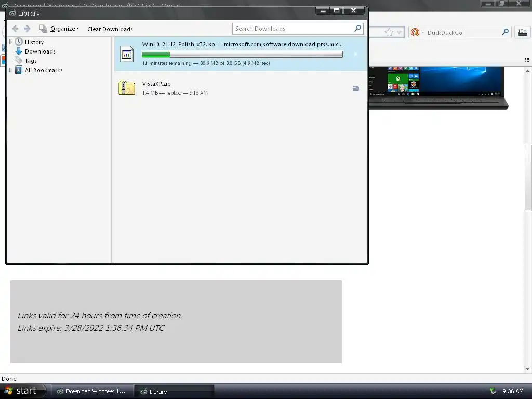Bookmark page with star icon in browser
Image resolution: width=532 pixels, height=399 pixels.
point(389,33)
